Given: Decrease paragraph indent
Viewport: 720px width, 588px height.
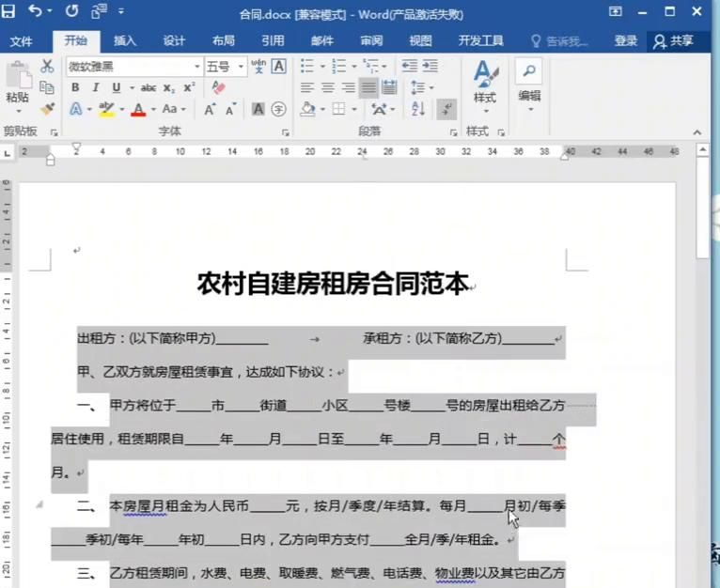Looking at the screenshot, I should [x=410, y=66].
